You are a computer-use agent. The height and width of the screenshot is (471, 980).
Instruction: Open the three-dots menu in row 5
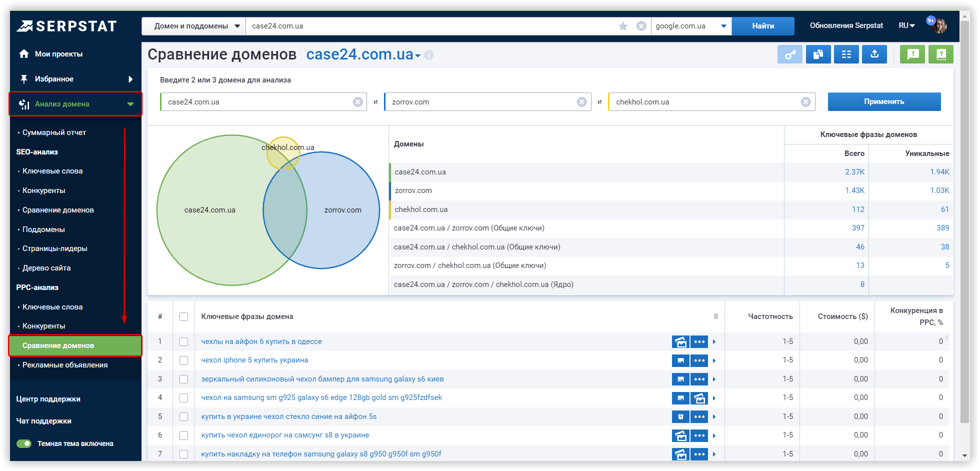699,417
